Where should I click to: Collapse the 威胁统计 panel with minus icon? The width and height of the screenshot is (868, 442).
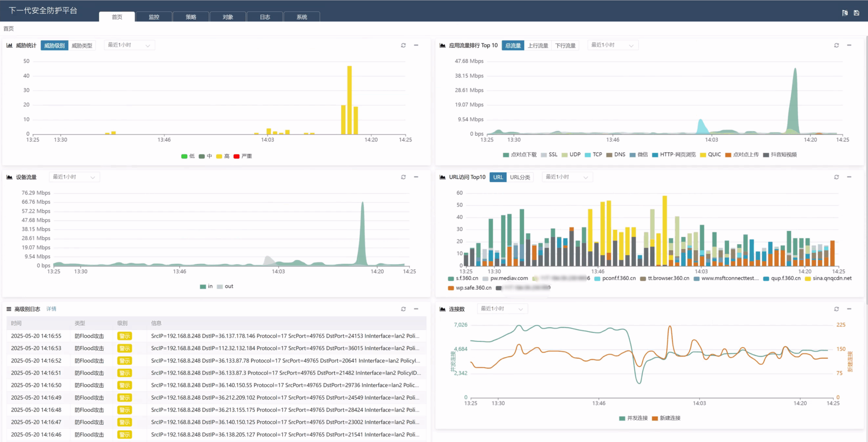pos(416,45)
